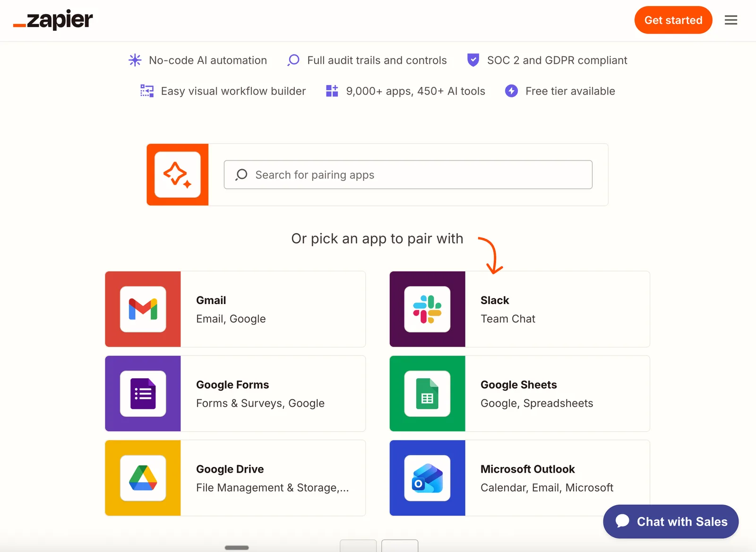This screenshot has width=756, height=552.
Task: Select the Gmail pairing title
Action: [211, 300]
